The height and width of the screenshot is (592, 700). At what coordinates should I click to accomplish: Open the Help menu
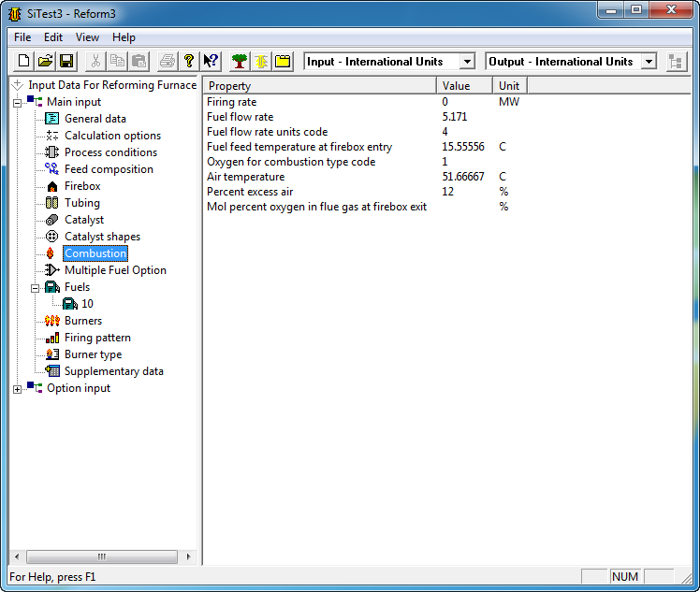(x=124, y=37)
